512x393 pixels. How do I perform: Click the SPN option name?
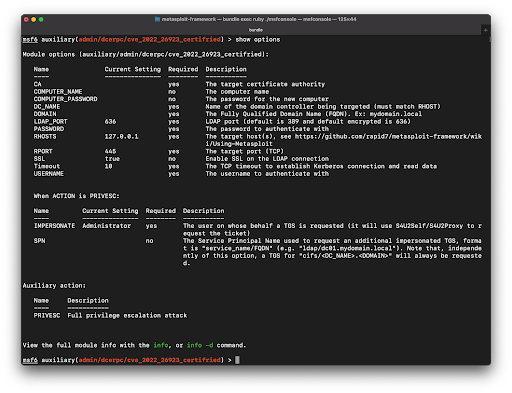pos(39,241)
